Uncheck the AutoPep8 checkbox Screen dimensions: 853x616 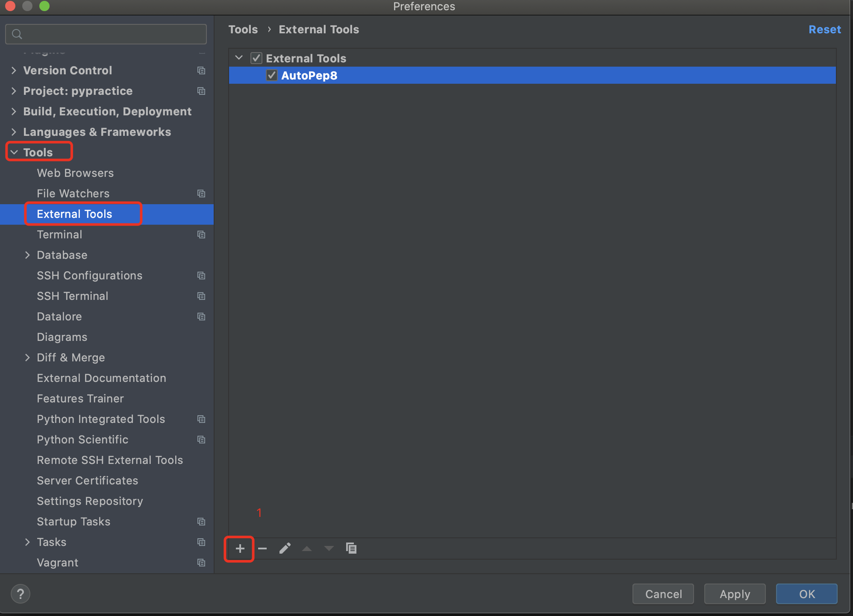point(272,76)
